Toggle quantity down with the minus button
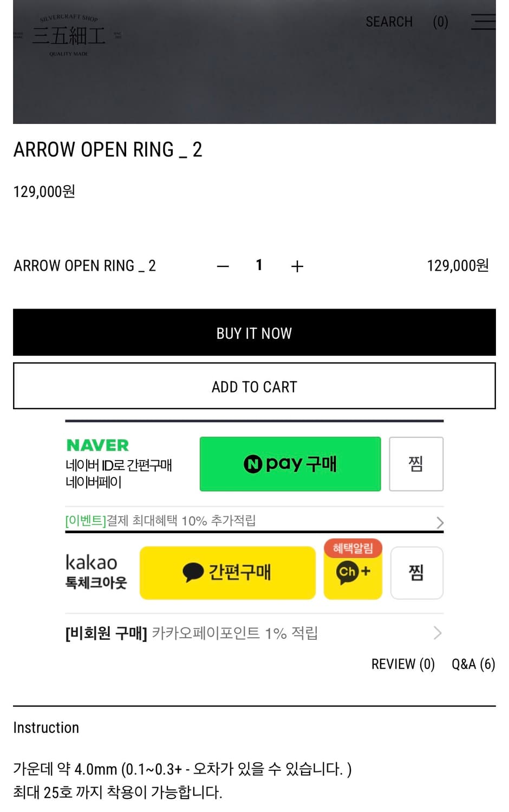This screenshot has height=812, width=509. 222,266
